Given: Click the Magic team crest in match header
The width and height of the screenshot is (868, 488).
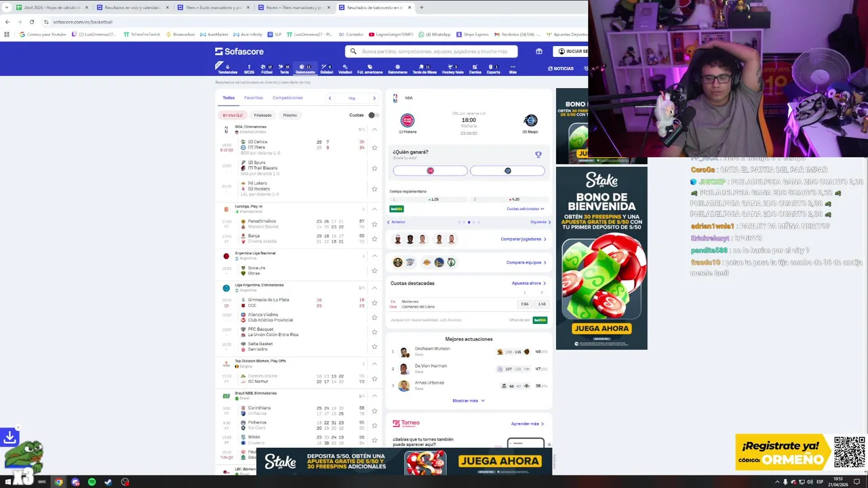Looking at the screenshot, I should [530, 121].
